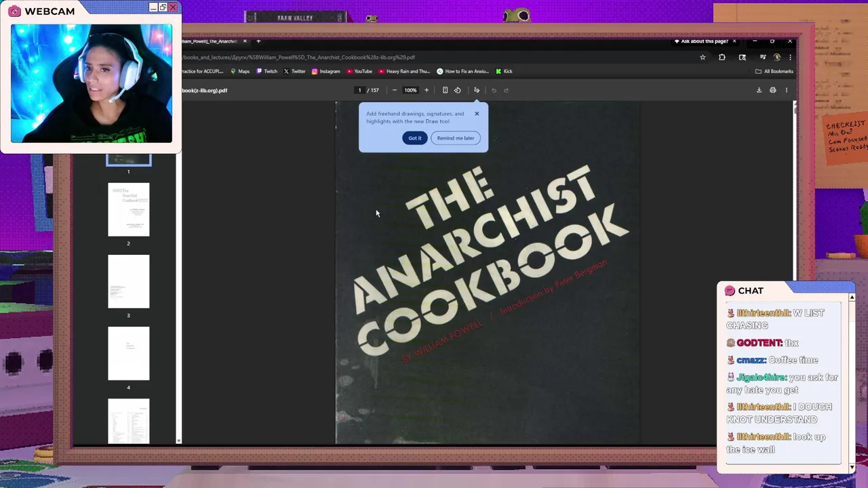Click the WEBCAM widget camera icon
Image resolution: width=868 pixels, height=488 pixels.
[x=14, y=12]
